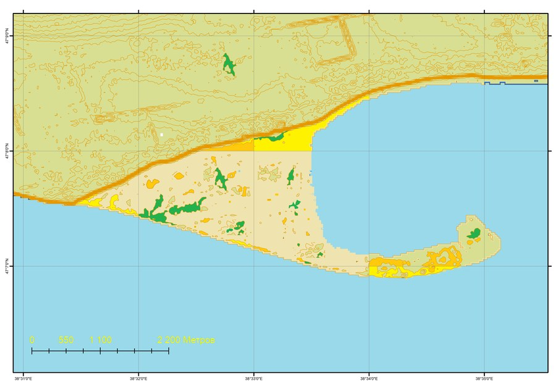
Task: Click the 47°9'0"N latitude label
Action: [x=7, y=36]
